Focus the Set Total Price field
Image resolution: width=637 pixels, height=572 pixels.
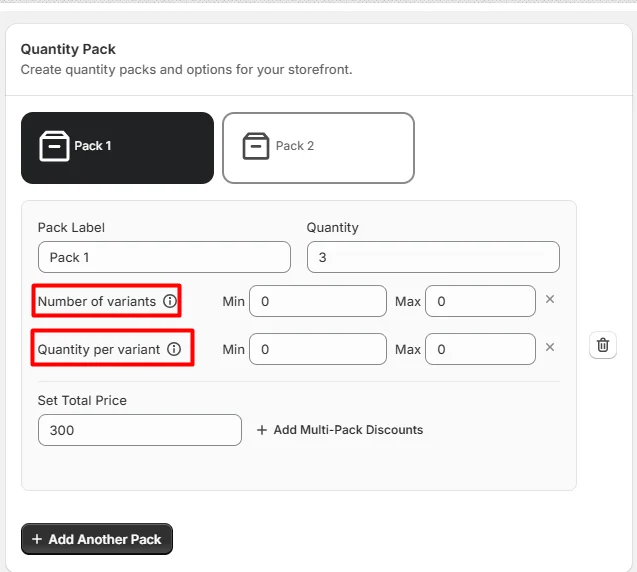click(140, 430)
